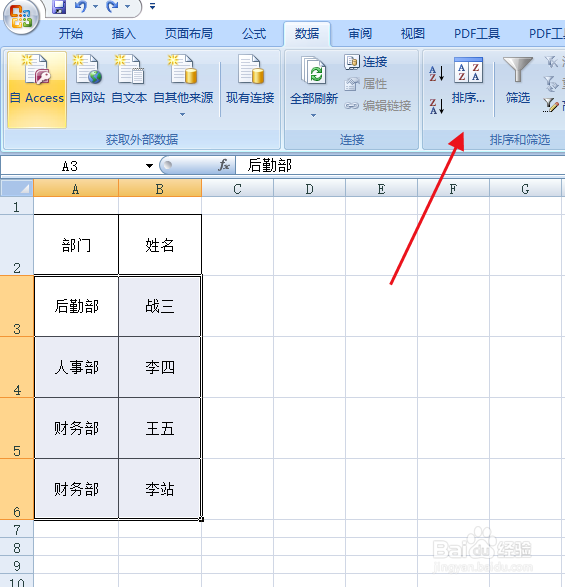Select cell containing 战三
565x587 pixels.
pos(160,306)
